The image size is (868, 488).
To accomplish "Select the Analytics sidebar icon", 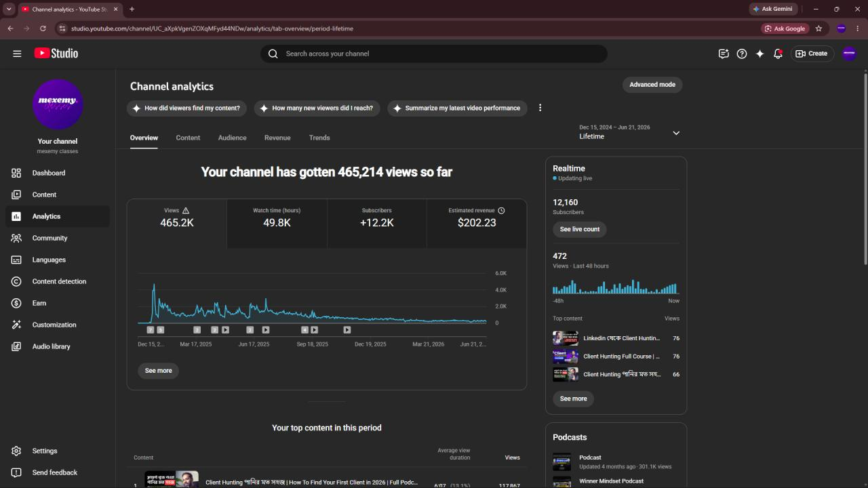I will point(16,216).
